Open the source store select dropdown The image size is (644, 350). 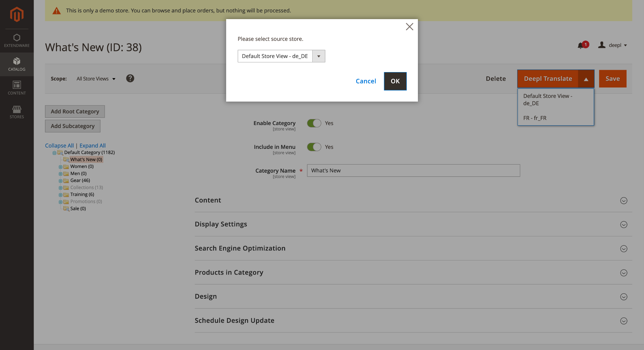pyautogui.click(x=281, y=56)
